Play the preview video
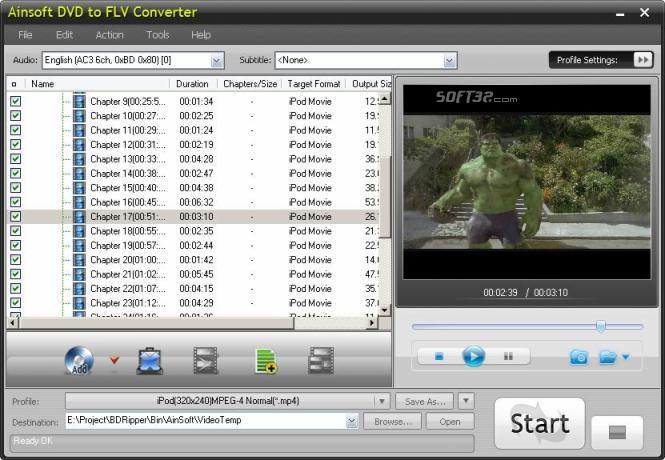This screenshot has height=460, width=665. pyautogui.click(x=473, y=356)
